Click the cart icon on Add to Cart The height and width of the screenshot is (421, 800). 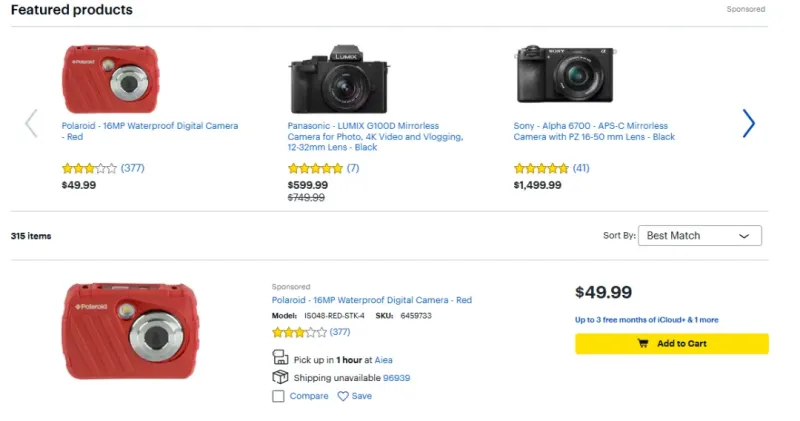coord(643,344)
